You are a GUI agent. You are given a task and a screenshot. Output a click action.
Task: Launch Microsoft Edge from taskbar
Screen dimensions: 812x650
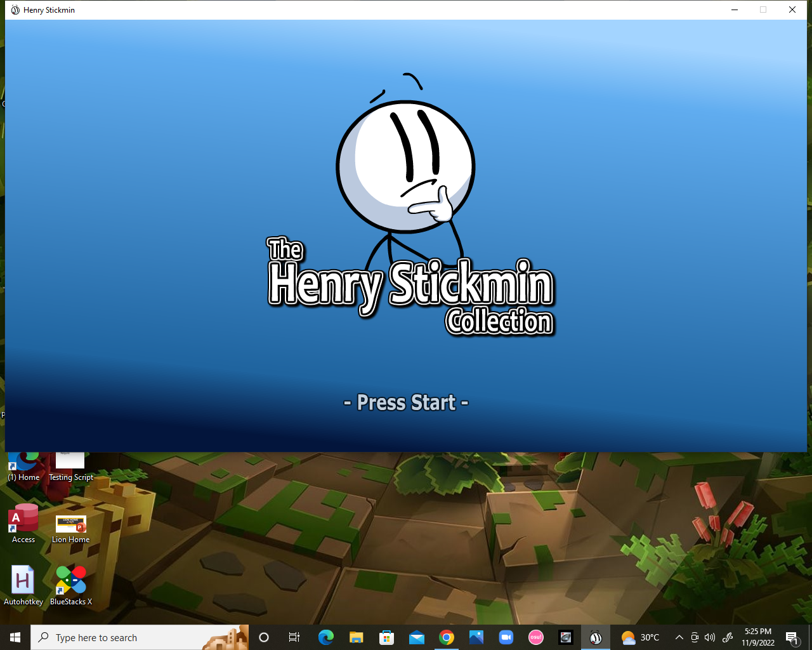[x=325, y=637]
